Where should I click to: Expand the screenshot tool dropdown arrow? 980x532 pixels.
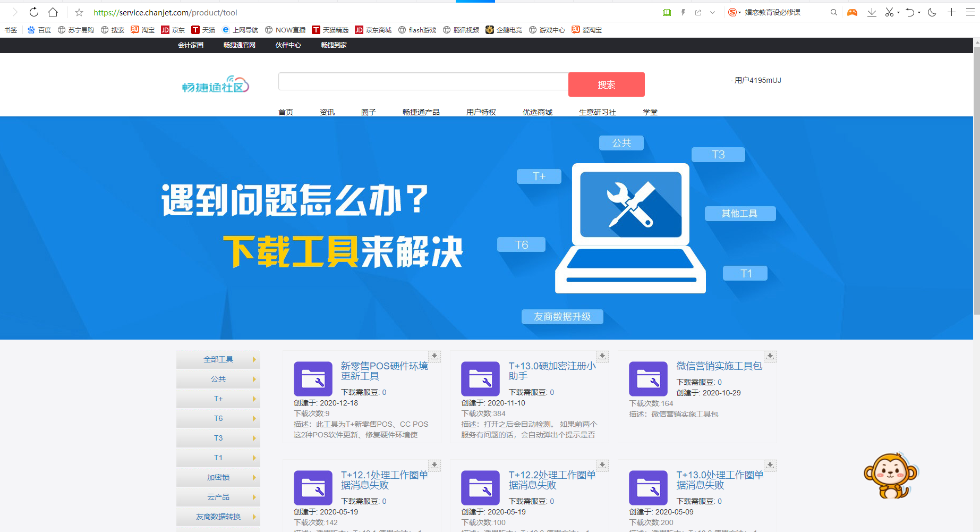[x=898, y=12]
